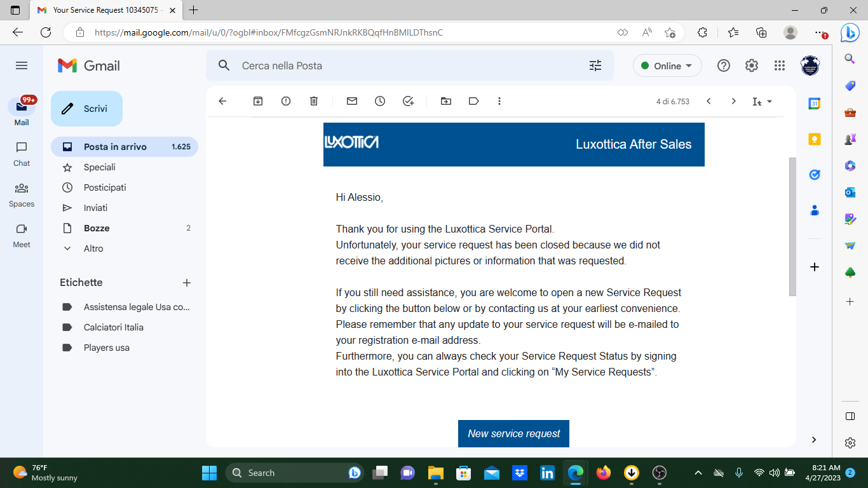
Task: Open Google Tasks side panel icon
Action: (815, 175)
